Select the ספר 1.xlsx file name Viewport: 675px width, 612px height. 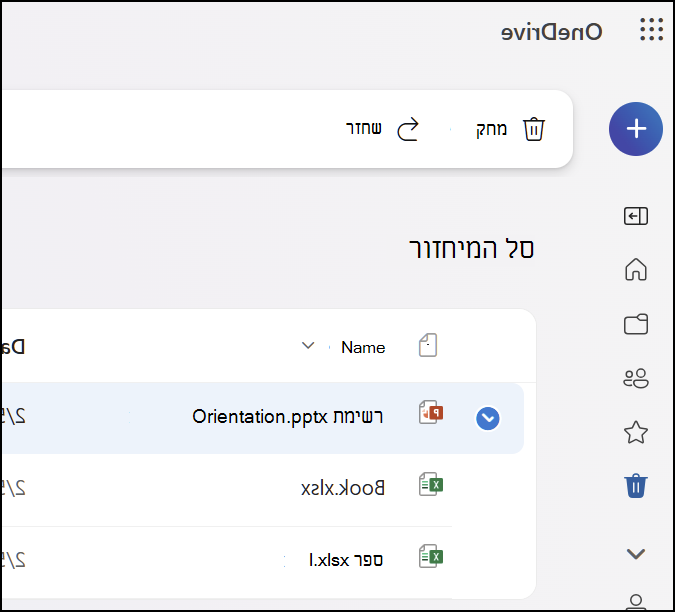tap(346, 560)
